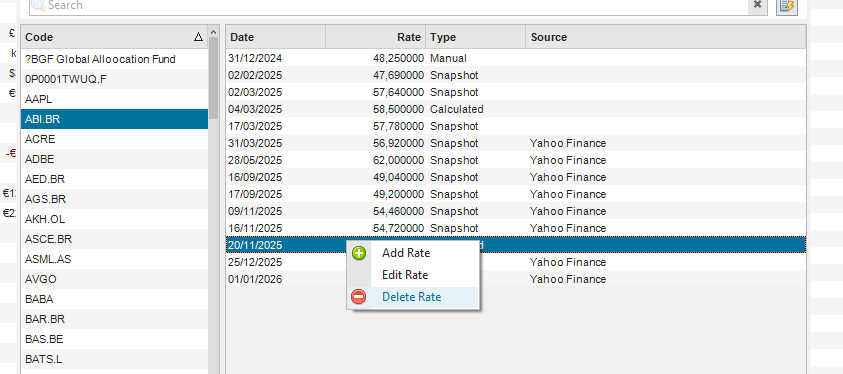Select the AED.BR code

pyautogui.click(x=114, y=179)
